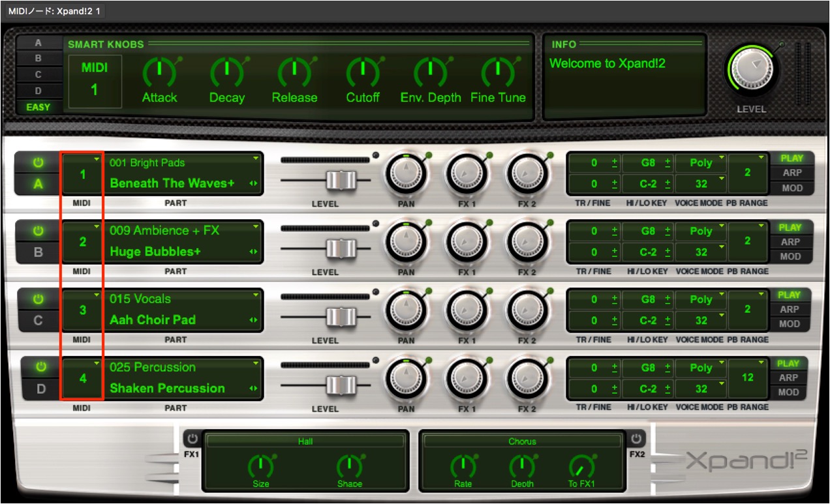The width and height of the screenshot is (830, 504).
Task: Click the Chorus effect type button
Action: [522, 441]
